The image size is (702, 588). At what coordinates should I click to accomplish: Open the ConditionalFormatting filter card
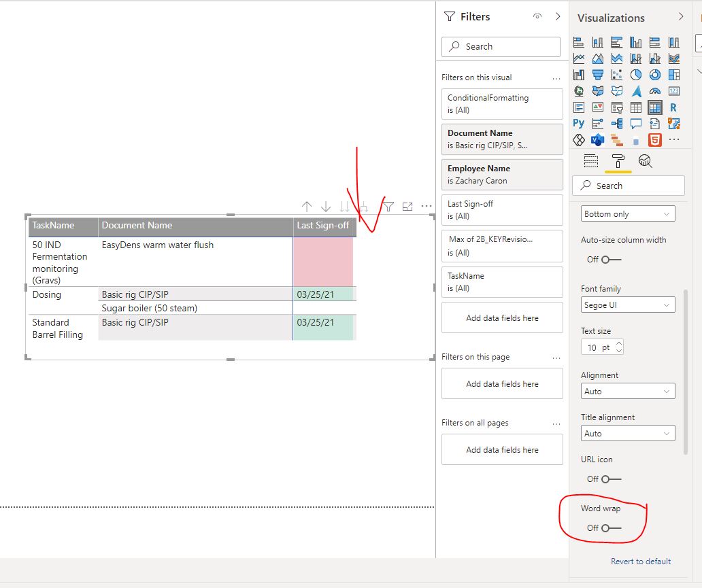[x=502, y=104]
